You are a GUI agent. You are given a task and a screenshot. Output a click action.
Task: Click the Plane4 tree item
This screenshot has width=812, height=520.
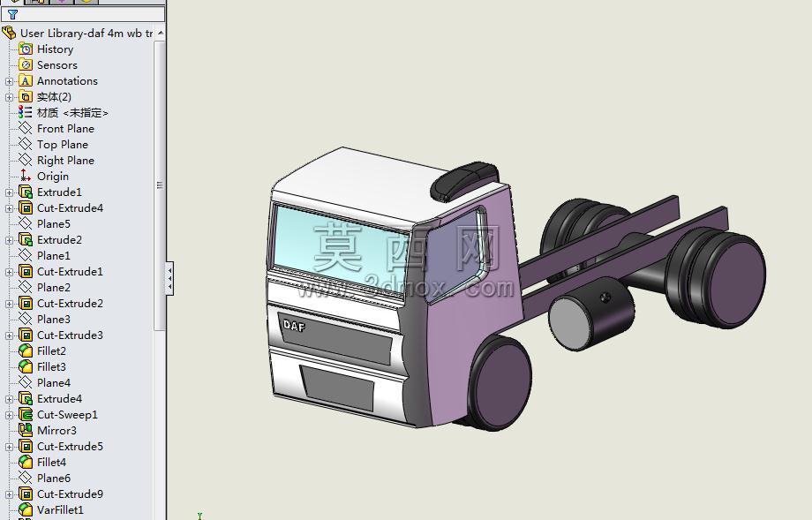54,383
